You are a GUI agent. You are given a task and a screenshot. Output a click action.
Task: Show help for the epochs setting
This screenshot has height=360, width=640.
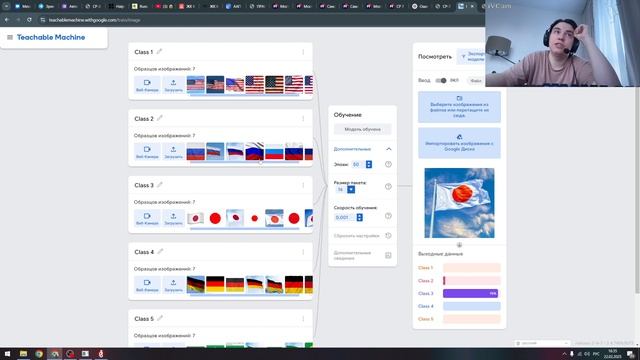388,164
